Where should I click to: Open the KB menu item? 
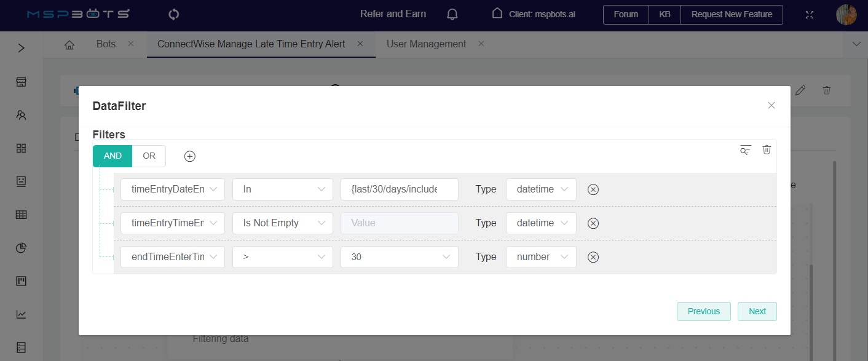tap(665, 14)
